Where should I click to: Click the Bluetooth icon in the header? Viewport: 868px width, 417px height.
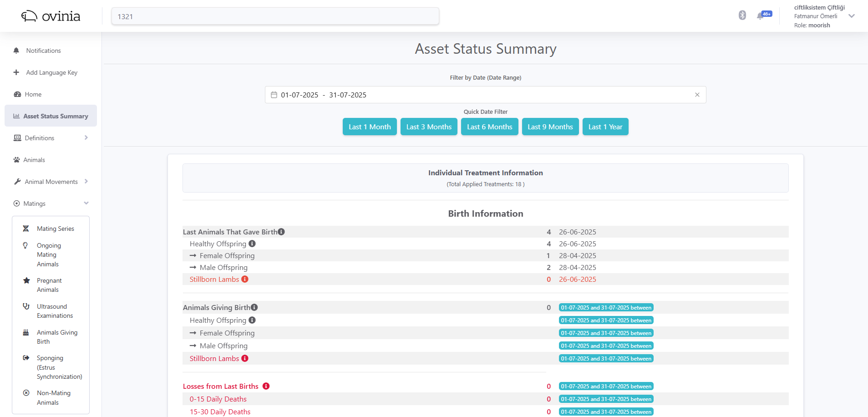click(x=742, y=15)
